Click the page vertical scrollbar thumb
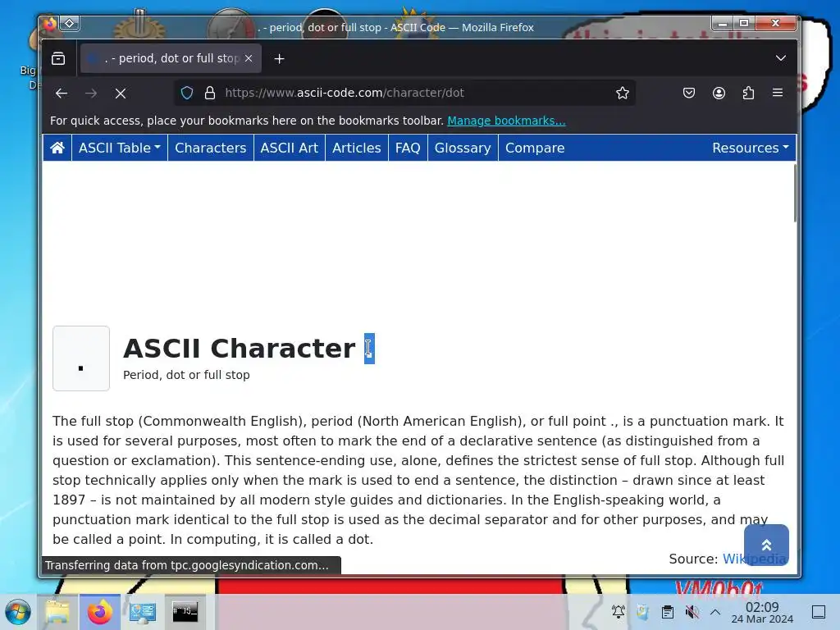 [795, 193]
